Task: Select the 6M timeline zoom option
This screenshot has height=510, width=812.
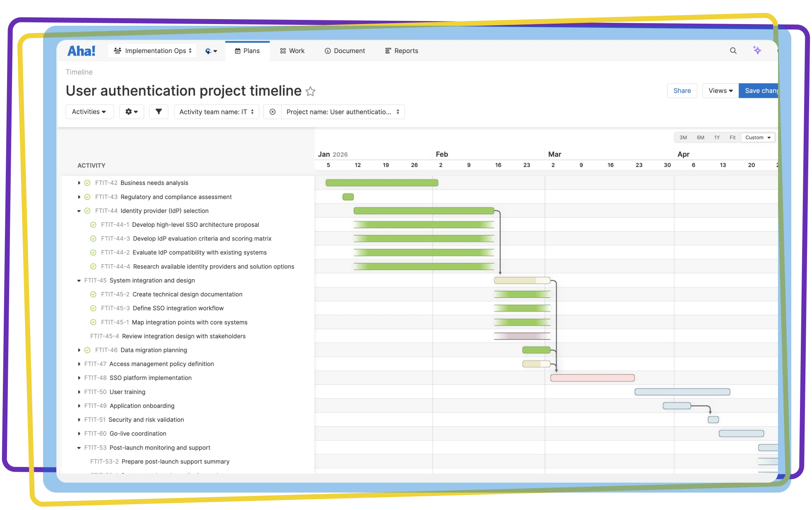Action: (x=700, y=137)
